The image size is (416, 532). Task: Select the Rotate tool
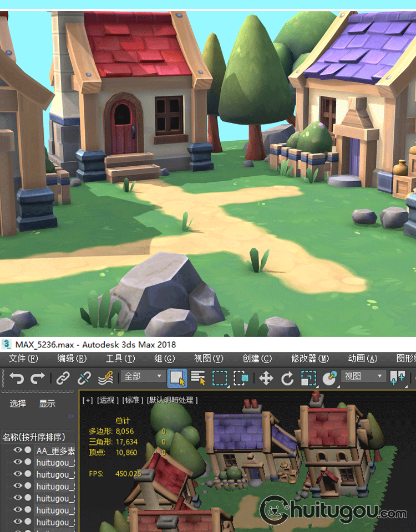[287, 378]
